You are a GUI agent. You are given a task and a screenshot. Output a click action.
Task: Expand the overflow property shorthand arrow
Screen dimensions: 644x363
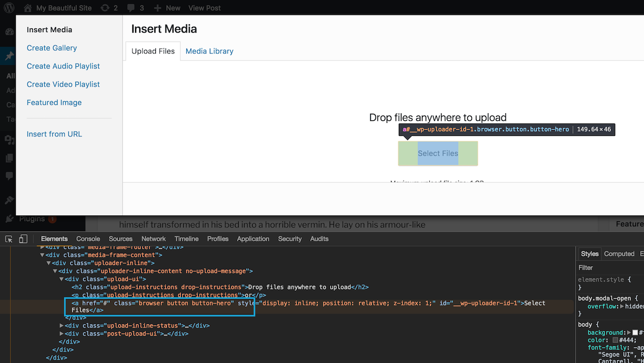(x=623, y=307)
